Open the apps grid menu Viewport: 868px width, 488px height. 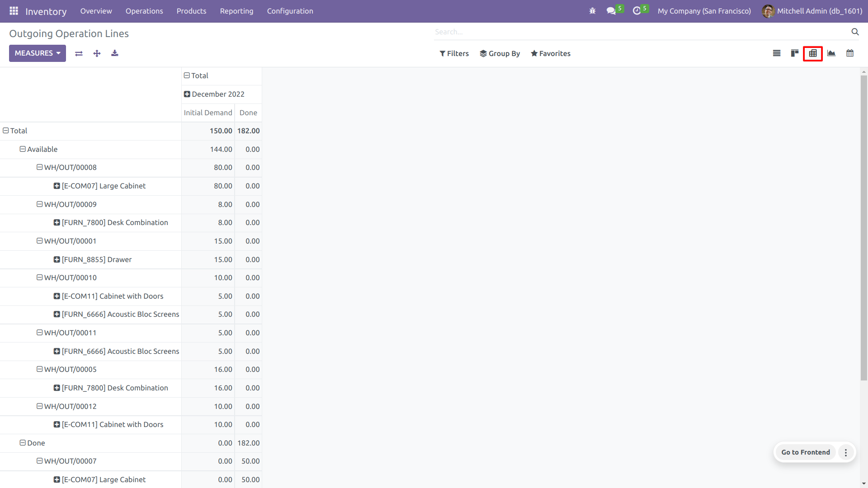click(14, 11)
